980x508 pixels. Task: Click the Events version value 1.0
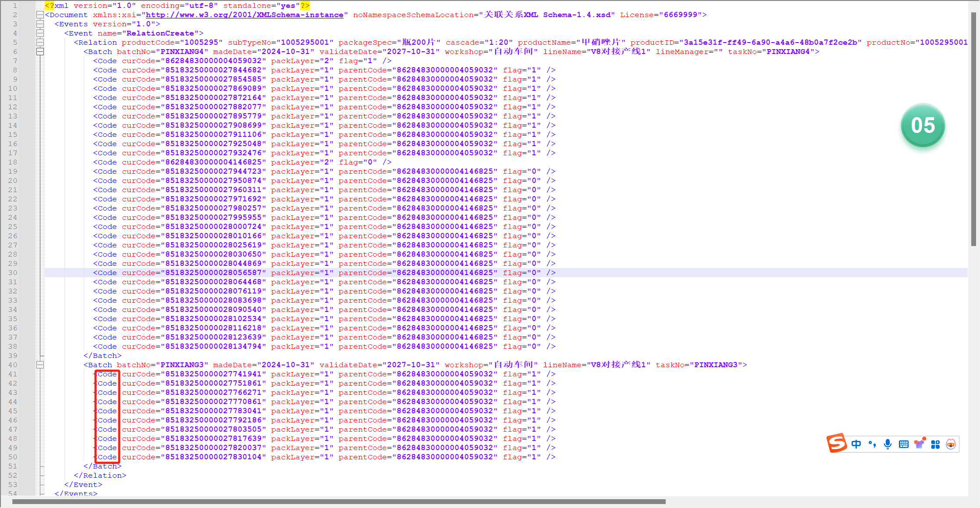click(143, 24)
